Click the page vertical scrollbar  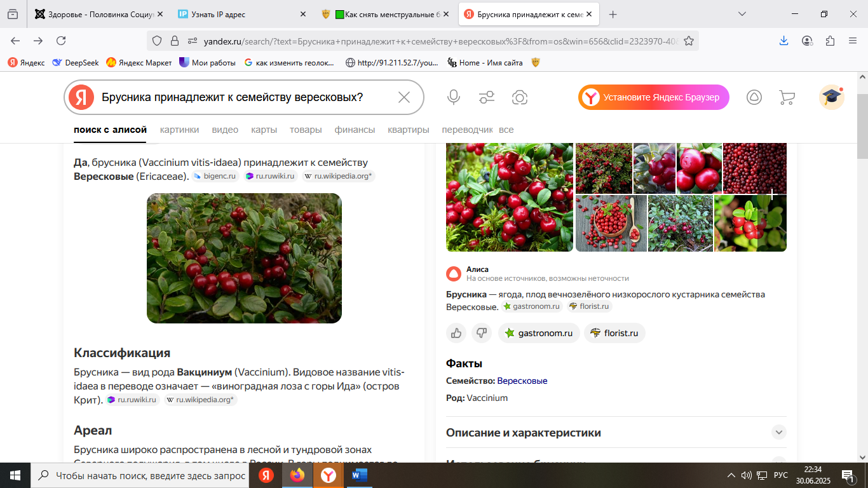click(x=862, y=254)
